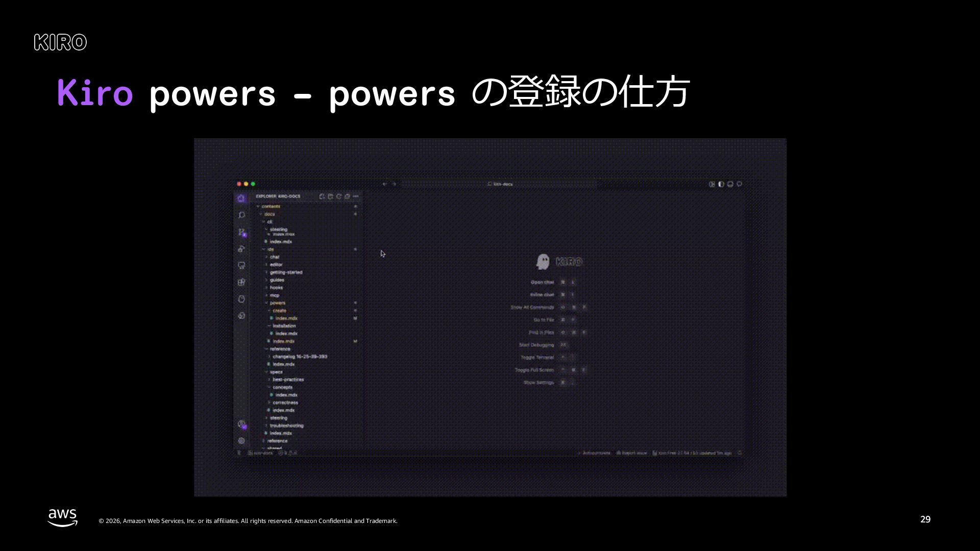
Task: Toggle bottom panel layout icon in title bar
Action: 730,184
